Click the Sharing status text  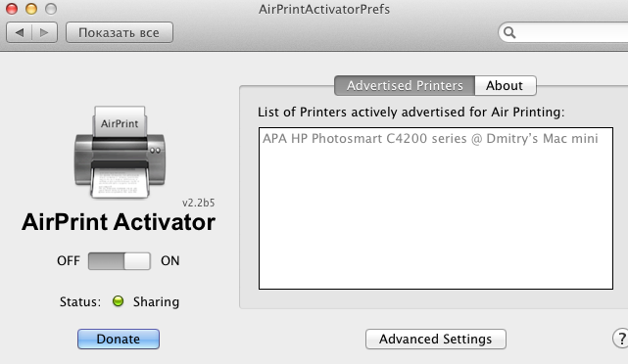[156, 301]
